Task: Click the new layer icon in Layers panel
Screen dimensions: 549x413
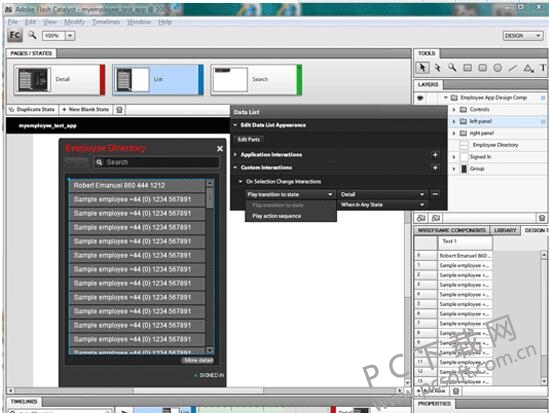Action: pos(421,218)
